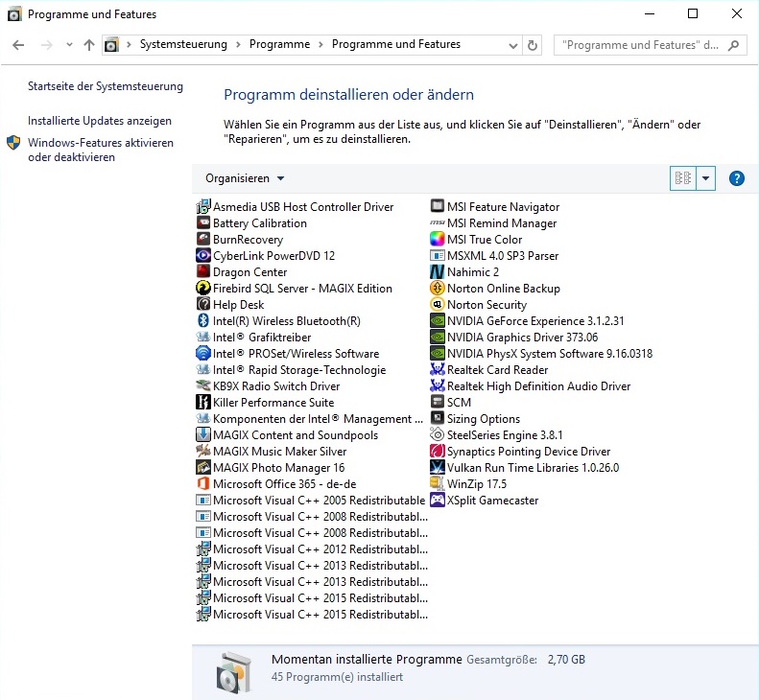Click the Vulkan Run Time Libraries icon
The height and width of the screenshot is (700, 759).
[438, 467]
